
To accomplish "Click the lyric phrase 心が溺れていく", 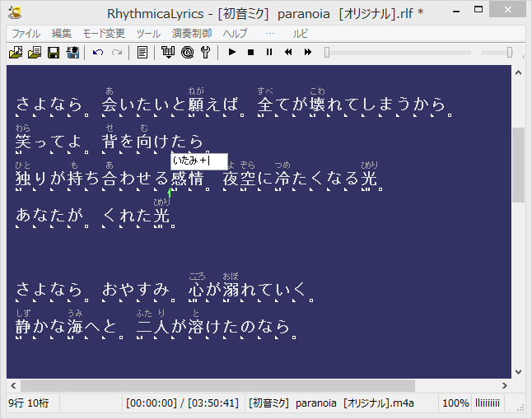I will [x=248, y=290].
